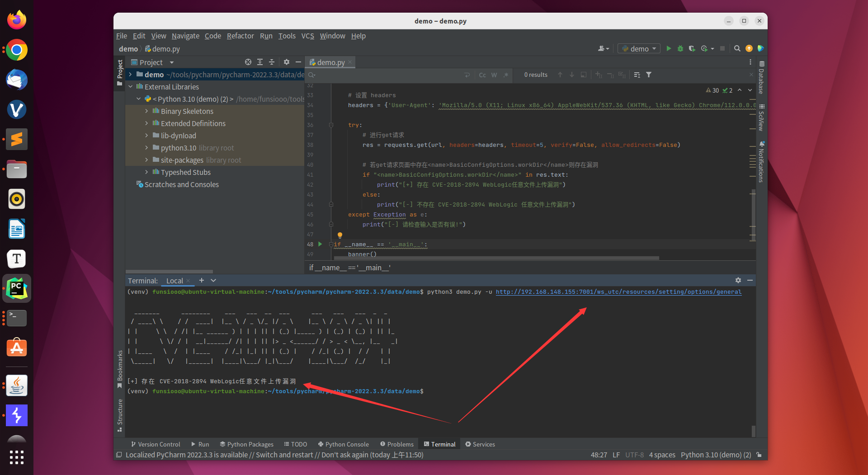Expand the Binary Skeletons node
The height and width of the screenshot is (475, 868).
pyautogui.click(x=146, y=111)
